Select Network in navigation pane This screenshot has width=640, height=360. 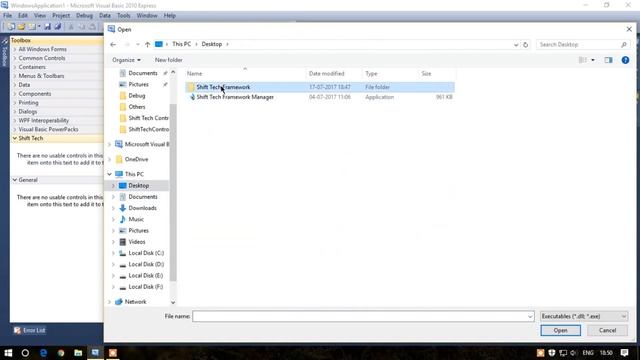135,302
